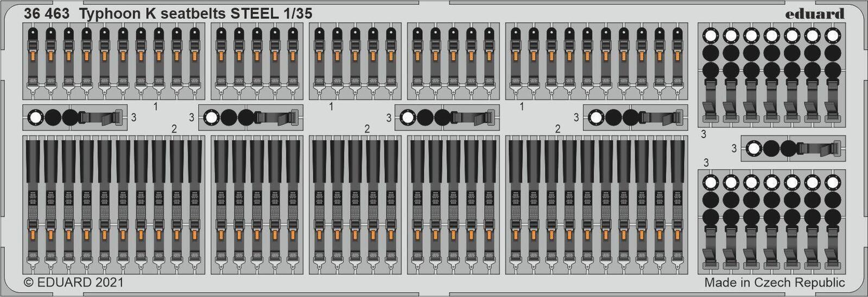Select the leftmost part number 1 label
The height and width of the screenshot is (297, 868).
pyautogui.click(x=155, y=107)
